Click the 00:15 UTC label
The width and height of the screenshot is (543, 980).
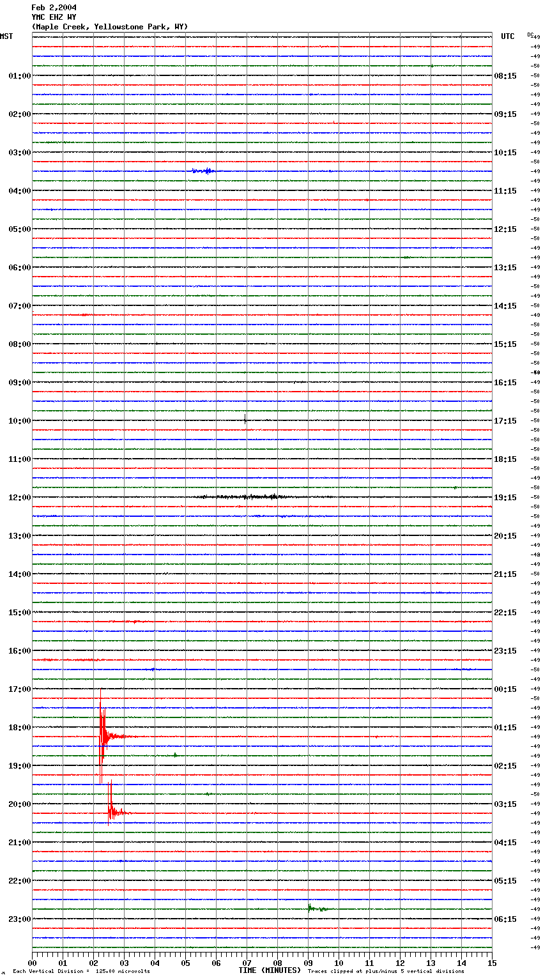coord(505,689)
